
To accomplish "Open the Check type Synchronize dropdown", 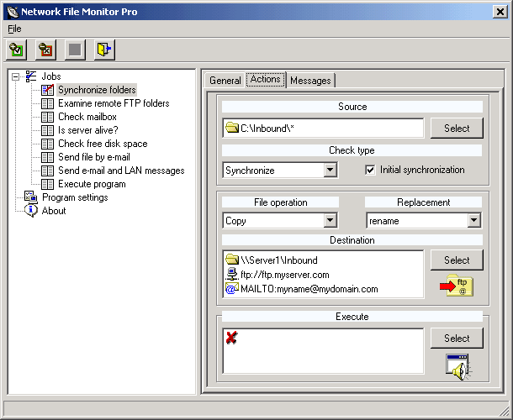I will coord(331,170).
